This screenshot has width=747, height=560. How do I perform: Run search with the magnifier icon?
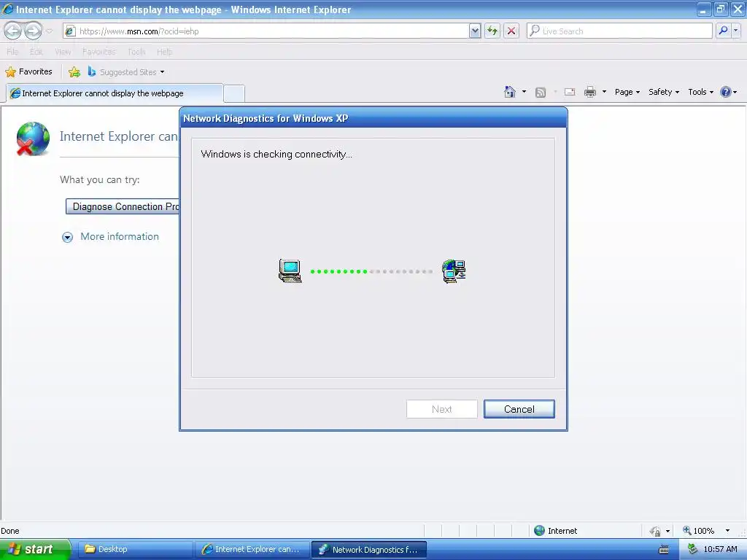coord(723,31)
